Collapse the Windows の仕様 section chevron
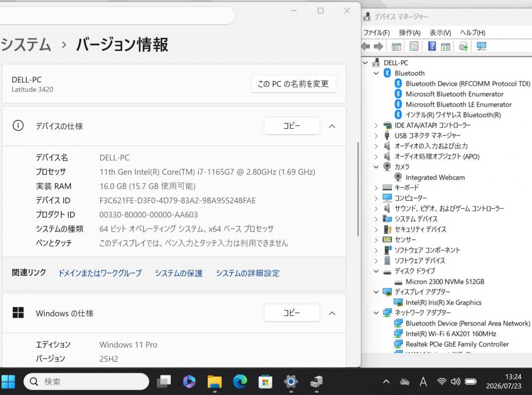Image resolution: width=532 pixels, height=395 pixels. pos(332,313)
